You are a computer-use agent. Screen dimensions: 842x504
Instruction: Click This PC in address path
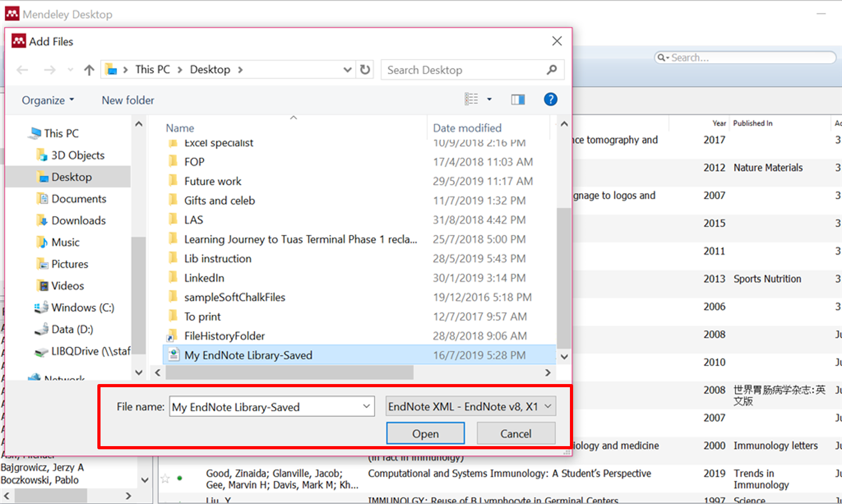coord(153,69)
